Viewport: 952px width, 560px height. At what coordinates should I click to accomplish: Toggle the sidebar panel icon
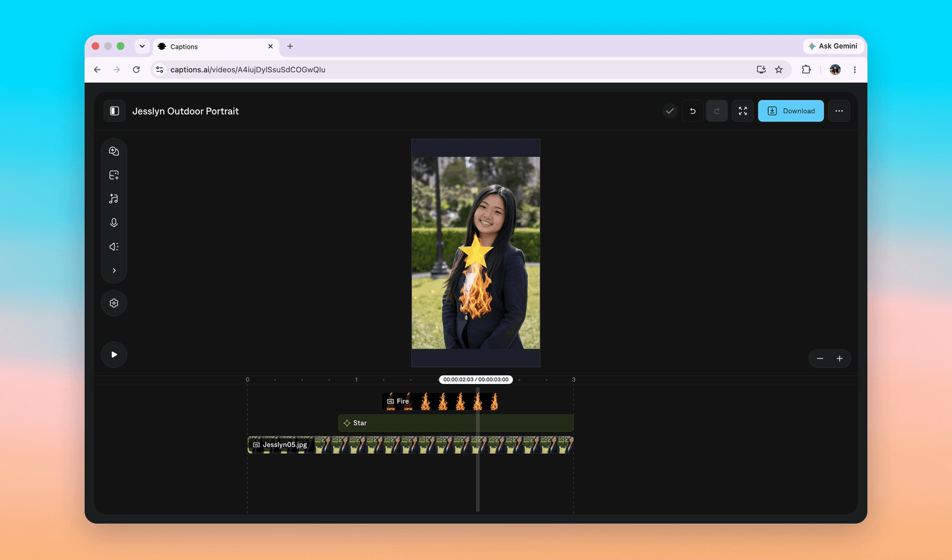[114, 111]
